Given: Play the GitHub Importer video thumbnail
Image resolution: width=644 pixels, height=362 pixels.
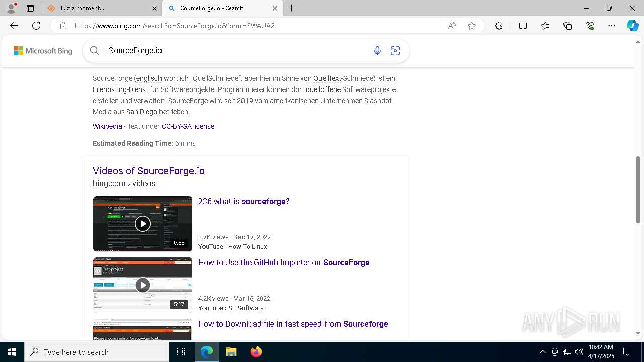Looking at the screenshot, I should point(142,285).
